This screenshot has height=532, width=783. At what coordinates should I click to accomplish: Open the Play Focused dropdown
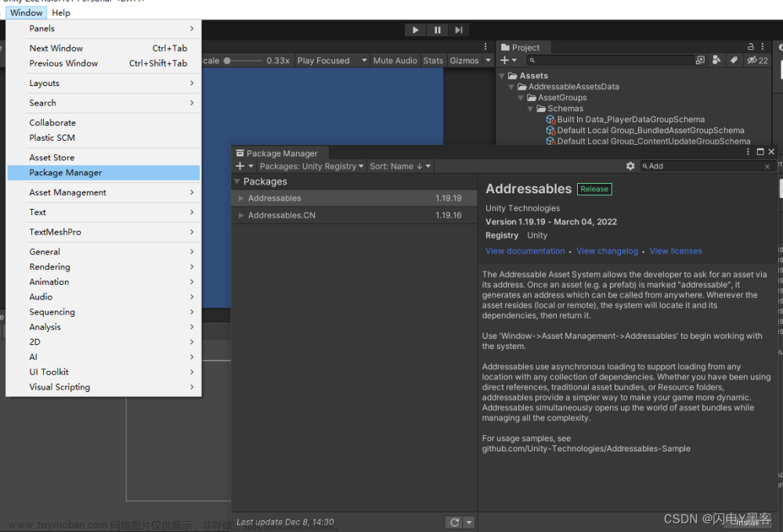pyautogui.click(x=332, y=60)
